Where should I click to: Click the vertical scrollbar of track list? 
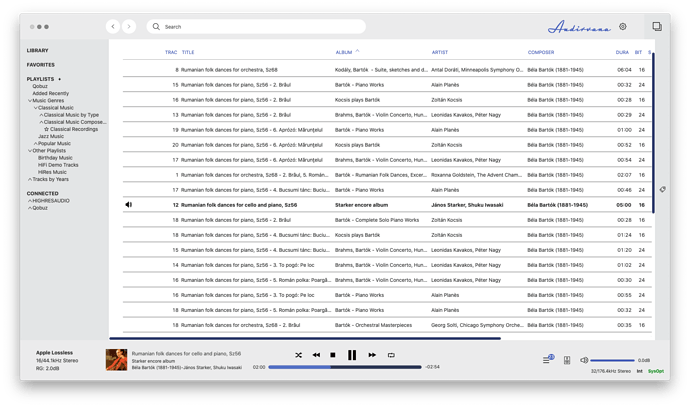tap(653, 133)
